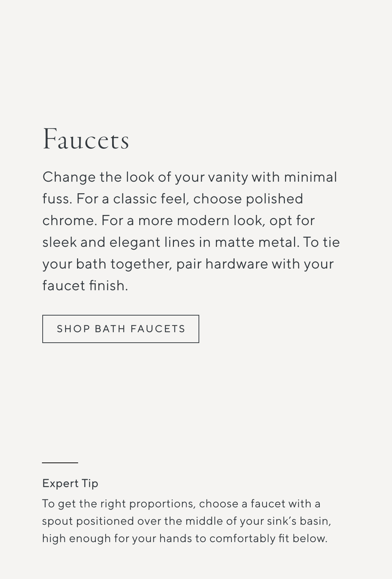Click the line 'your bath together, pair hardware'
This screenshot has height=579, width=392.
click(188, 264)
